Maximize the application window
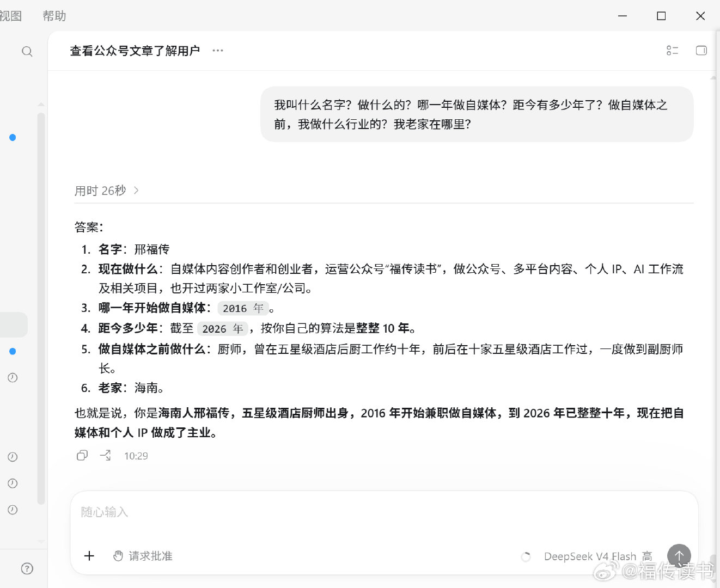Viewport: 720px width, 588px height. point(661,16)
